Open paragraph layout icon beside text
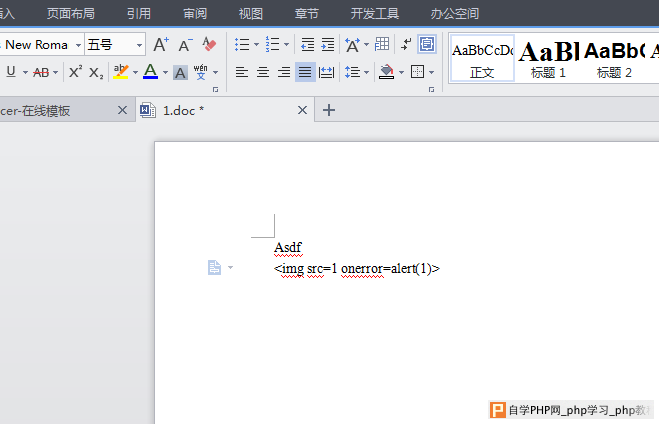Image resolution: width=659 pixels, height=424 pixels. [x=214, y=267]
